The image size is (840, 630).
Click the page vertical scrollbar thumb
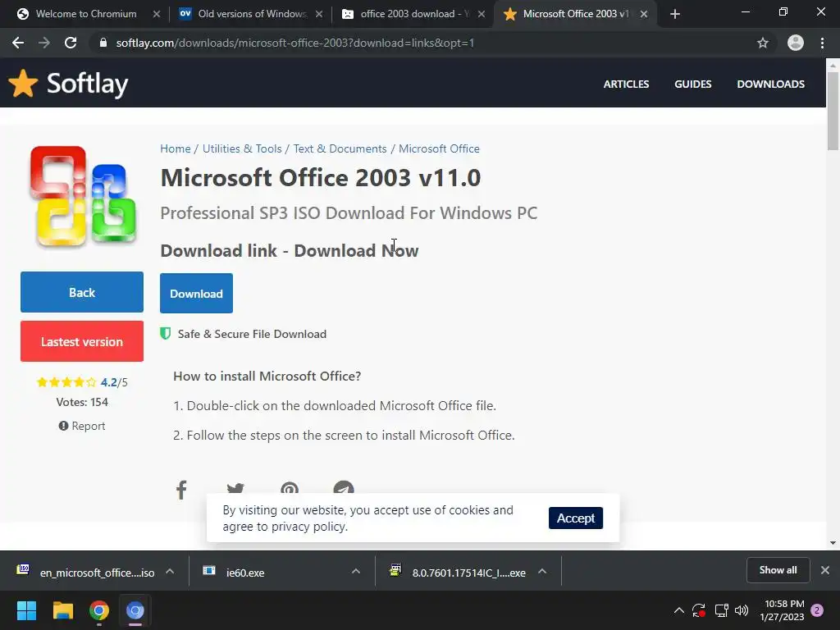[x=833, y=111]
